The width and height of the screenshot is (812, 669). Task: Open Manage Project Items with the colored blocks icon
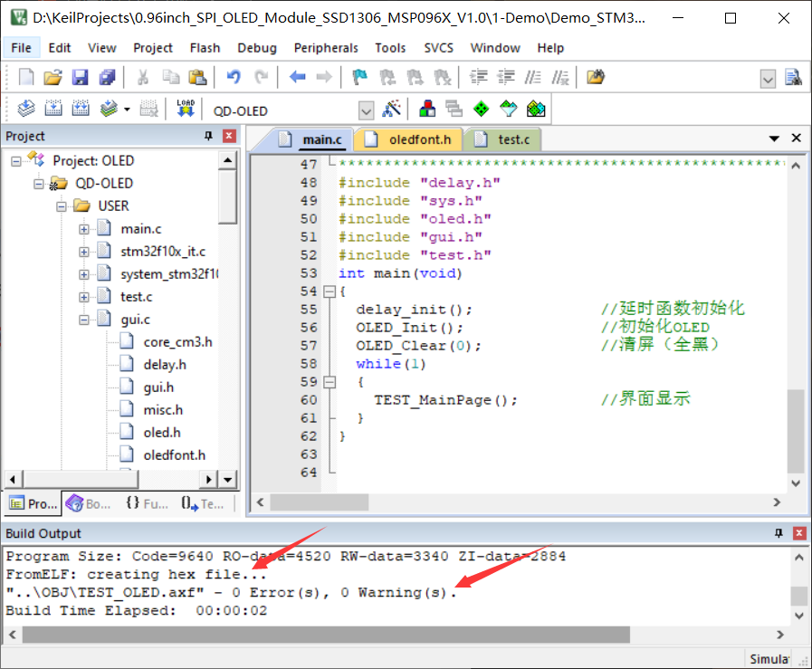click(x=426, y=109)
